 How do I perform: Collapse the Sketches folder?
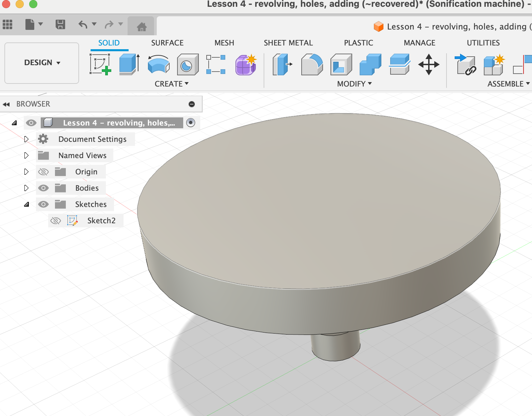[x=26, y=204]
